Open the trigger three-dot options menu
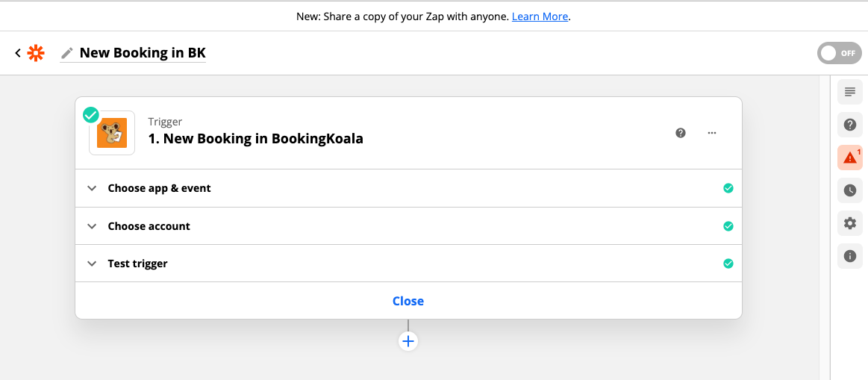The width and height of the screenshot is (868, 380). [712, 133]
